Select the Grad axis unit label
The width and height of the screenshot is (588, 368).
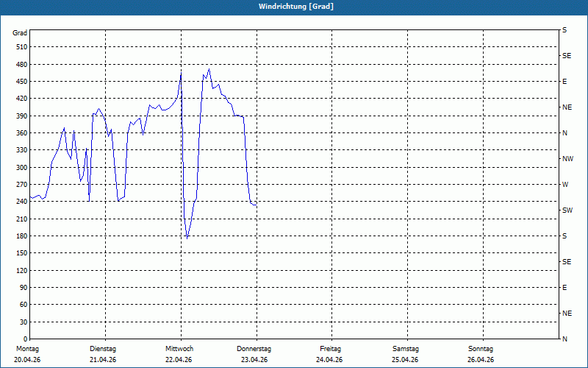(20, 33)
